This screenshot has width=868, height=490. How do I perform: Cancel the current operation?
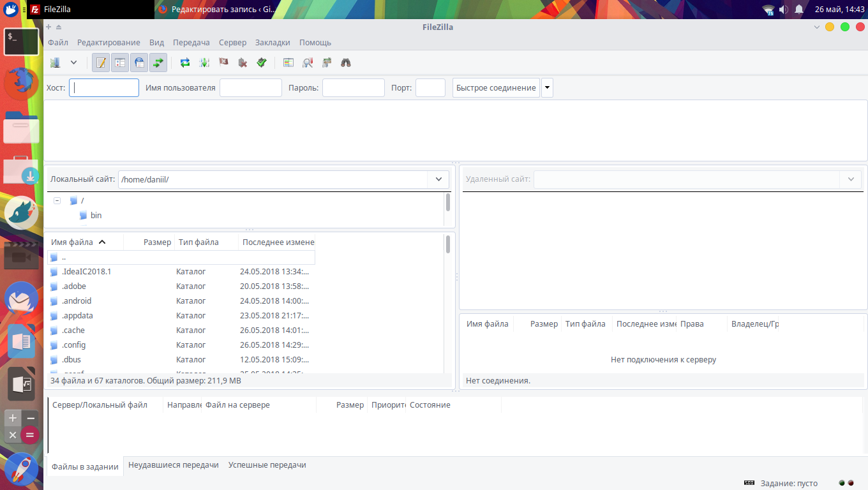[223, 63]
